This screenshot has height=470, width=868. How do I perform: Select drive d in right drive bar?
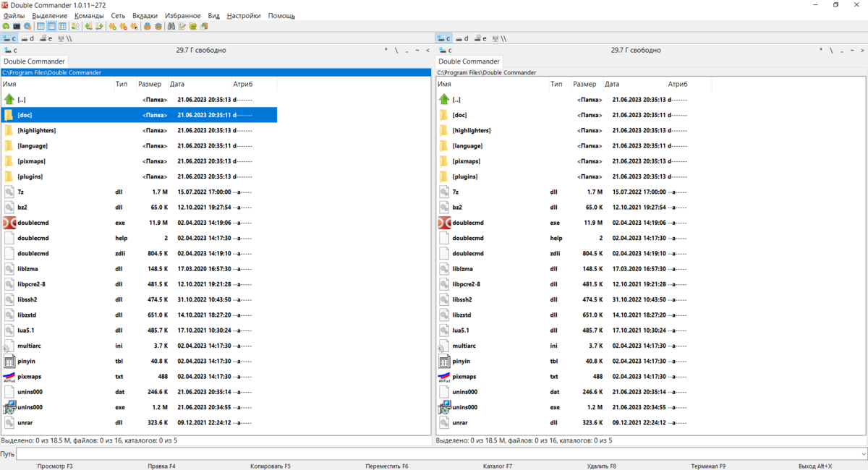coord(462,38)
